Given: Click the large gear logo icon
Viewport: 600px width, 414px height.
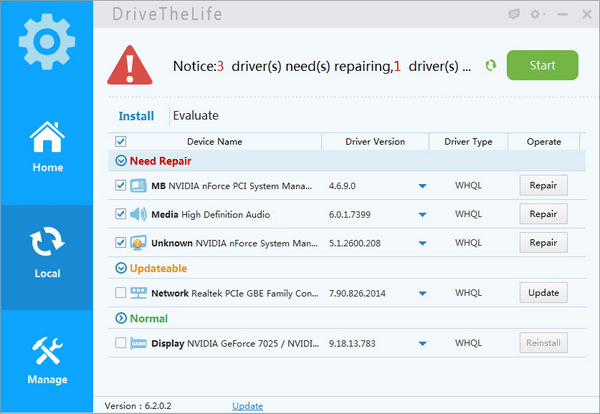Looking at the screenshot, I should [x=47, y=42].
